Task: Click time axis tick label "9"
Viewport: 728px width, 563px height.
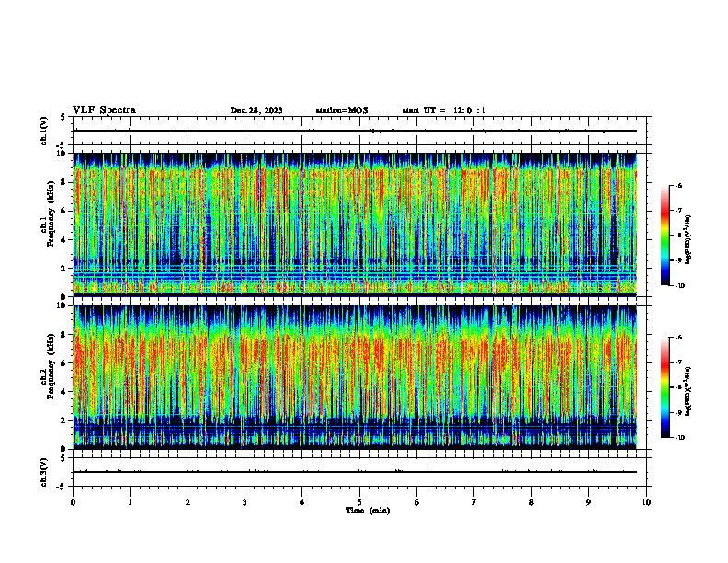Action: click(588, 502)
